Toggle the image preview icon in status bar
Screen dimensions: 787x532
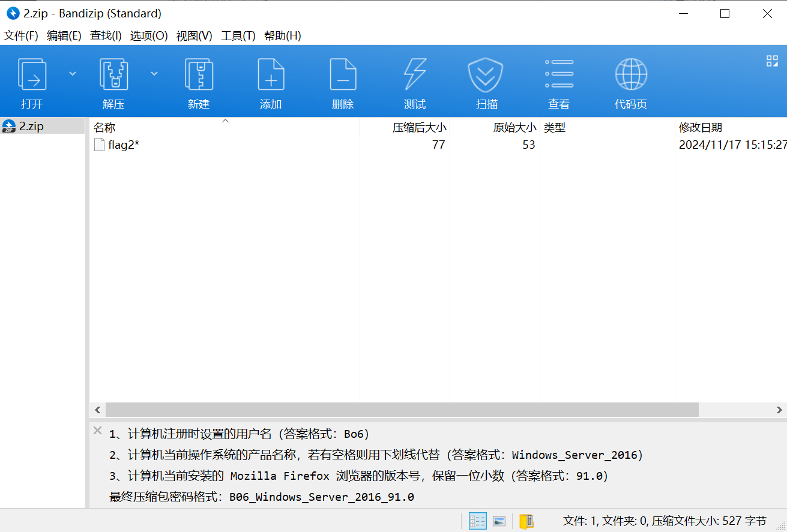pyautogui.click(x=499, y=521)
